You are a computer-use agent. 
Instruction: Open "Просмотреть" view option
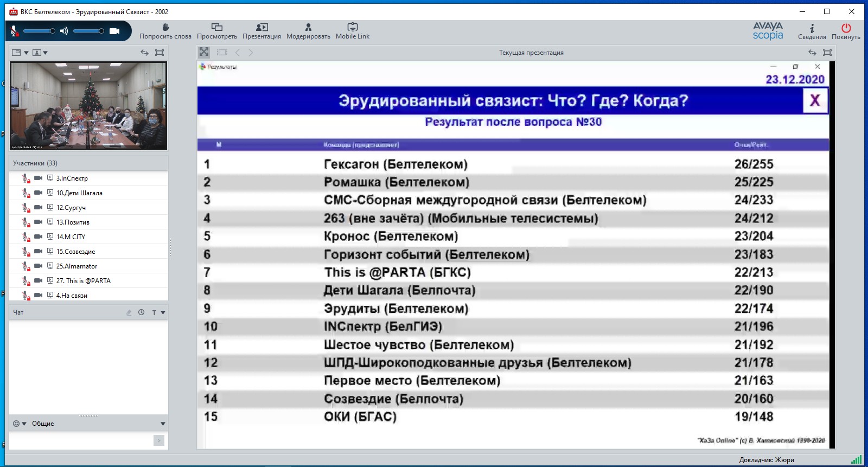217,31
